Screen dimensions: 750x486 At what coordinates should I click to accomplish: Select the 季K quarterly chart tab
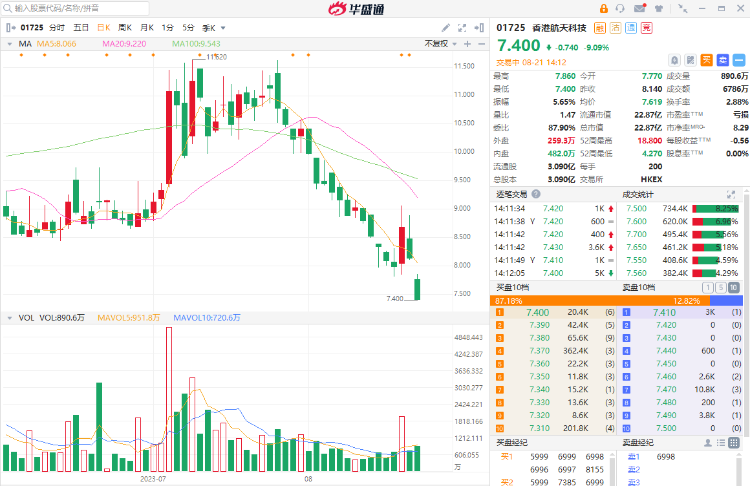(209, 28)
